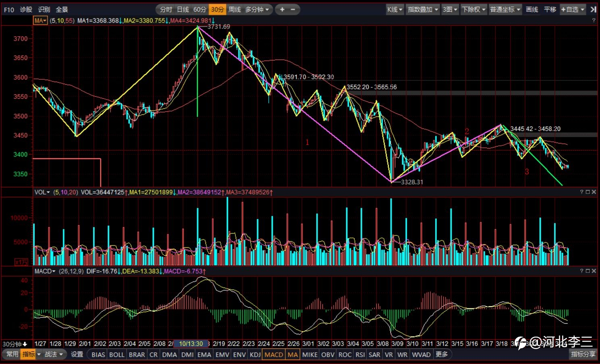
Task: Click the x1万 volume unit label
Action: pos(22,262)
